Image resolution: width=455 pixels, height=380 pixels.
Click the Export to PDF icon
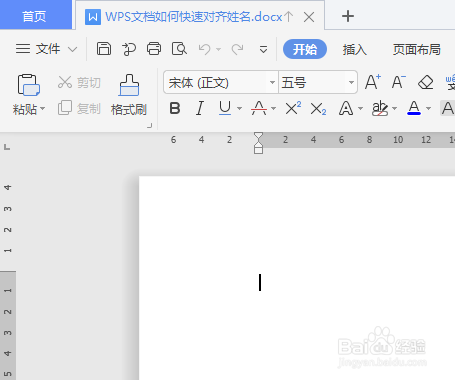pyautogui.click(x=129, y=49)
